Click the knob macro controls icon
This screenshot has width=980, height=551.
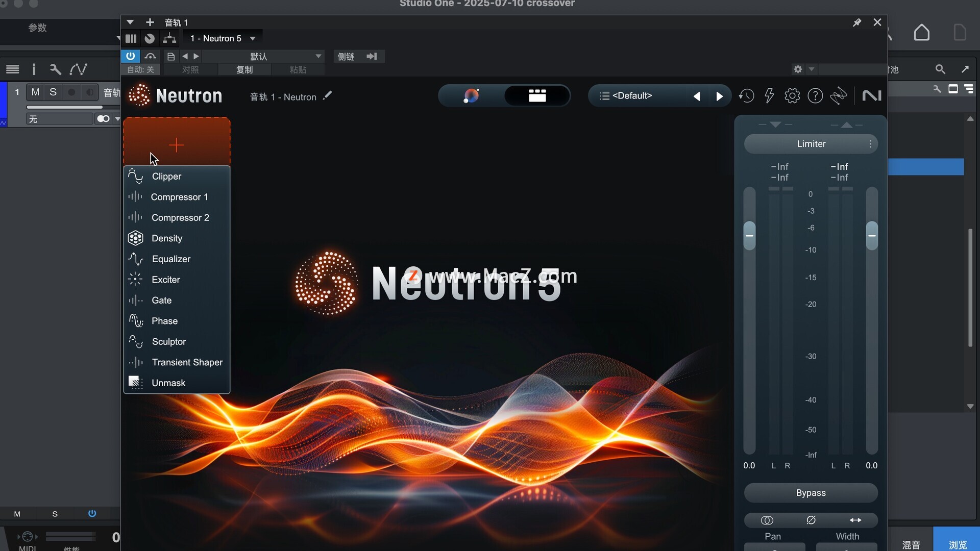150,38
